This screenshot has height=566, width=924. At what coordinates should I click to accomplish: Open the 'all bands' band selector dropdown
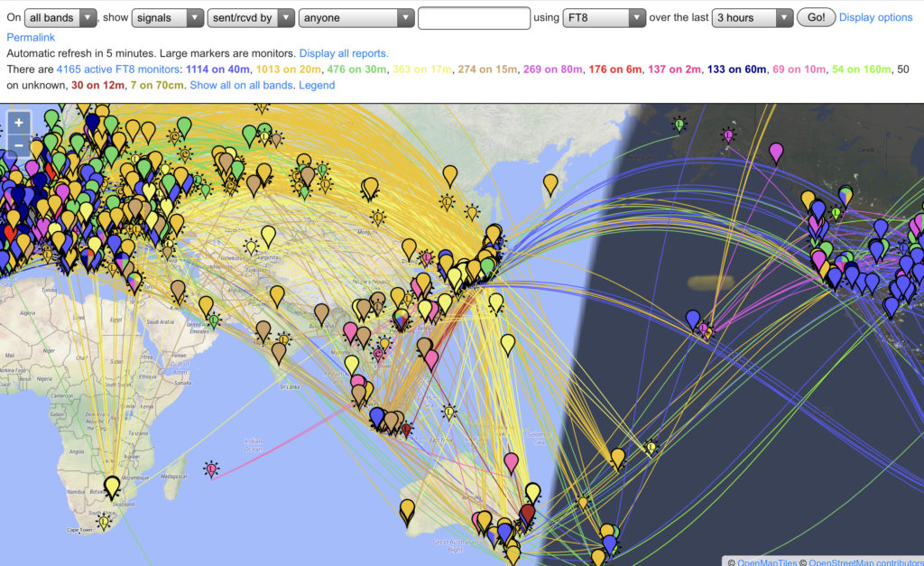point(60,17)
